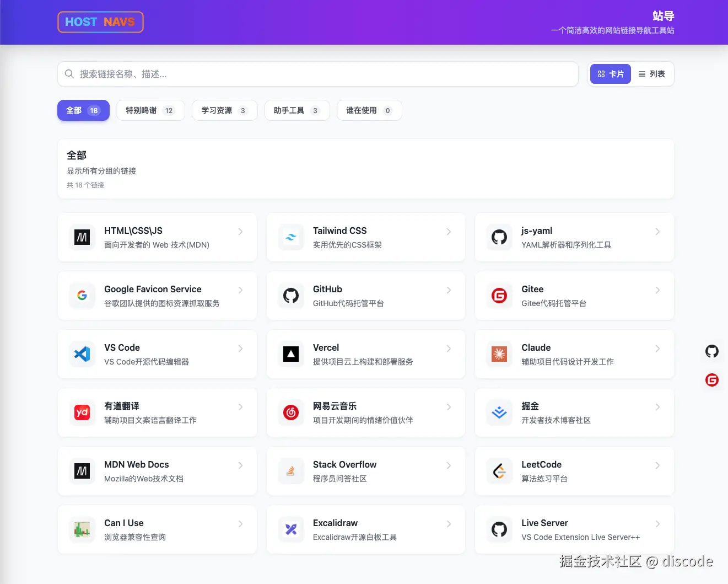The width and height of the screenshot is (728, 584).
Task: Click the 共 18 个链接 count text
Action: [85, 185]
